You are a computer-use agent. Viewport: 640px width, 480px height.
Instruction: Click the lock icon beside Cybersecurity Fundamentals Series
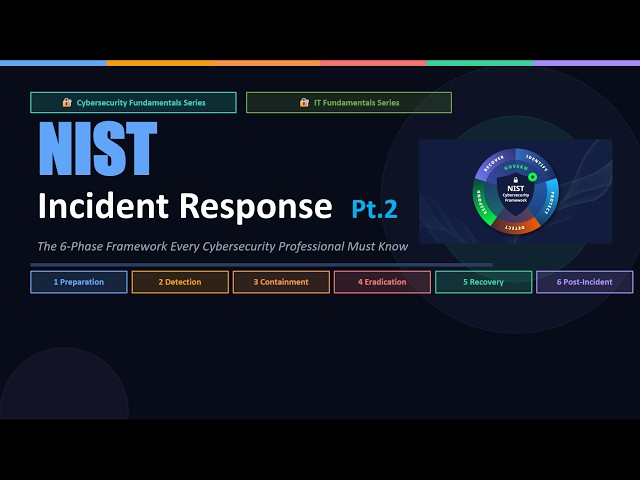coord(67,102)
